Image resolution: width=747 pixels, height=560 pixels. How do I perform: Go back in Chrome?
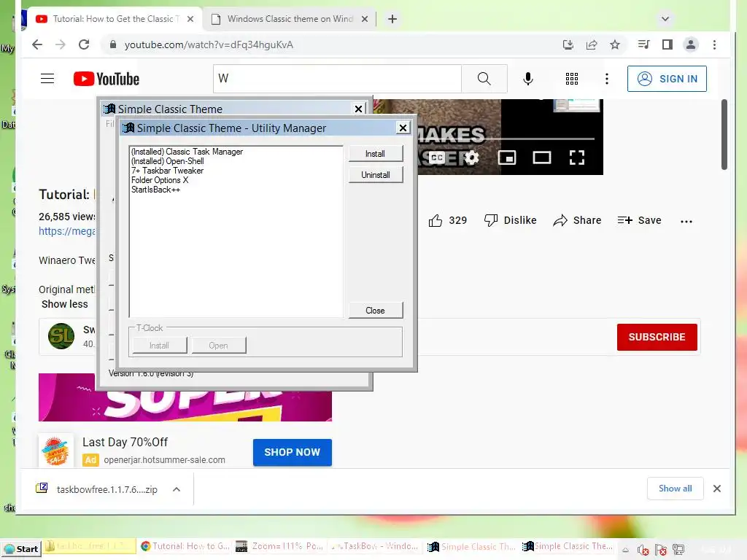click(37, 44)
